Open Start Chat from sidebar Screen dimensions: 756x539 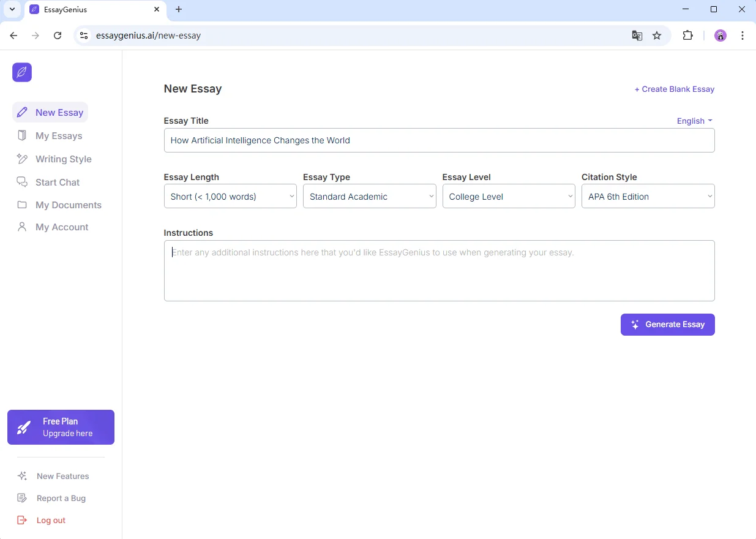57,183
